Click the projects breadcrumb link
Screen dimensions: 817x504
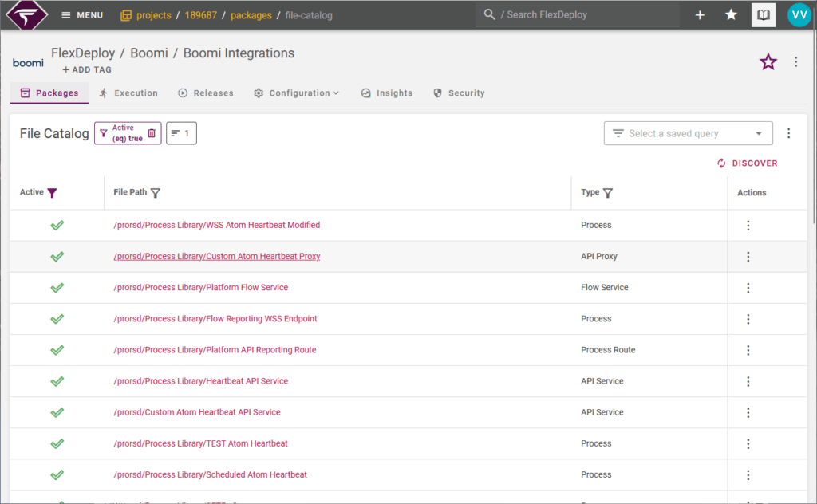153,15
